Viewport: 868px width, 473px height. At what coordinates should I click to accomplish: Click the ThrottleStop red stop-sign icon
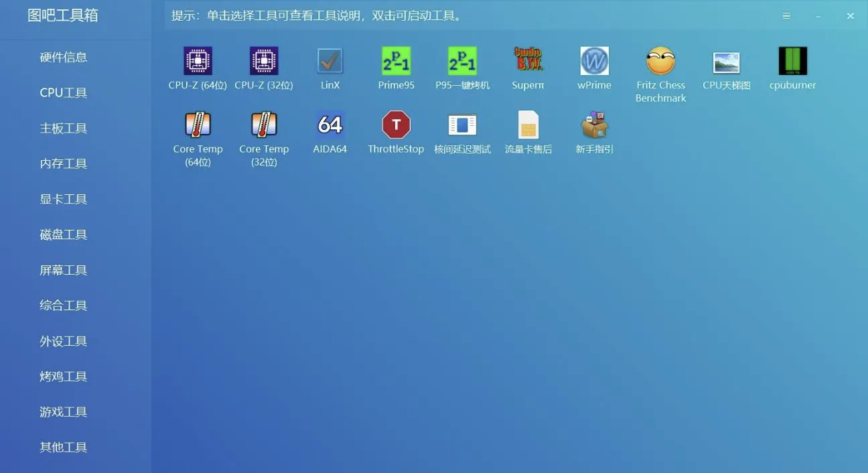(x=396, y=125)
